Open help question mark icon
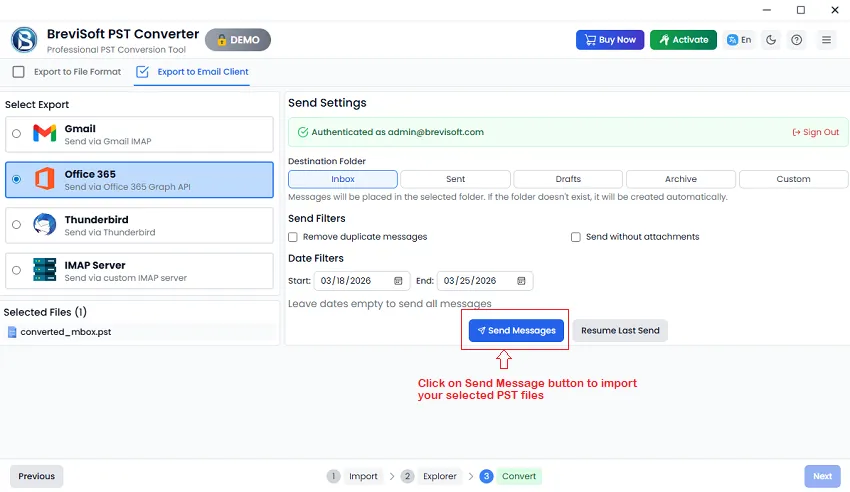850x492 pixels. pos(796,40)
